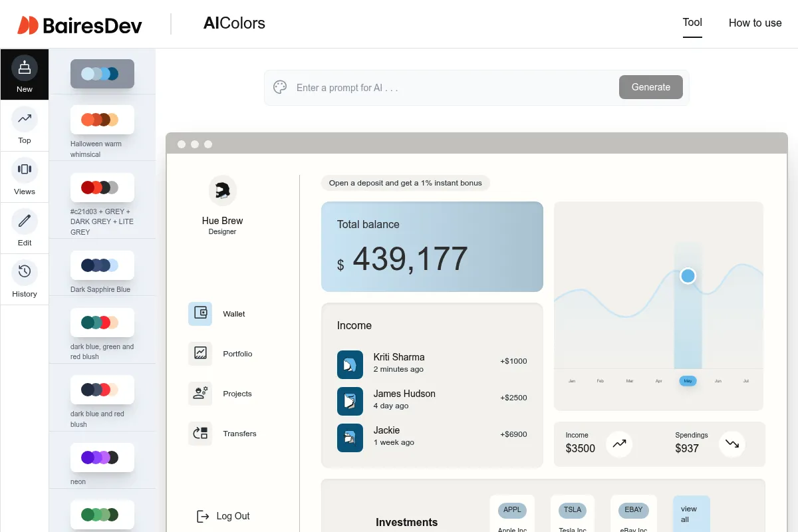Click the palette icon in prompt field
The height and width of the screenshot is (532, 798).
coord(280,87)
